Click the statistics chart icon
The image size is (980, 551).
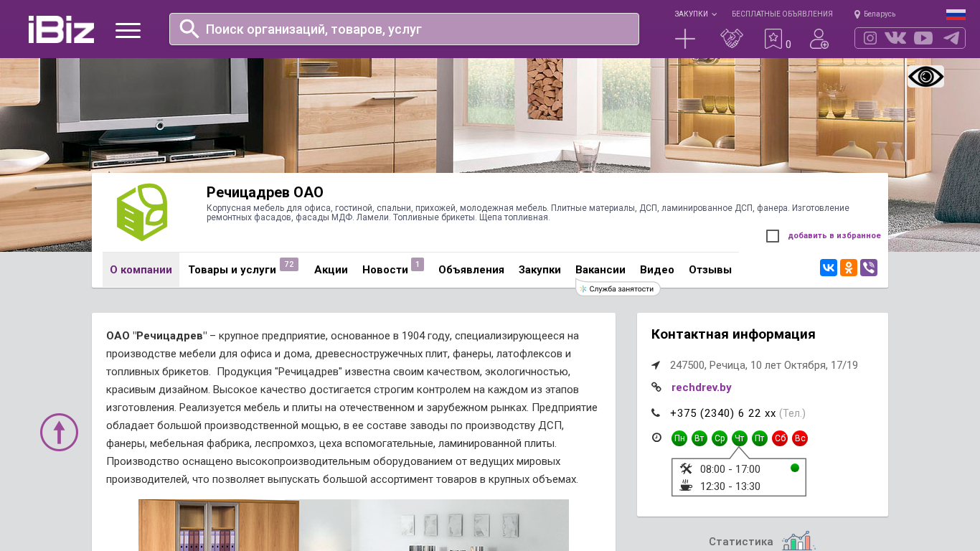[798, 541]
